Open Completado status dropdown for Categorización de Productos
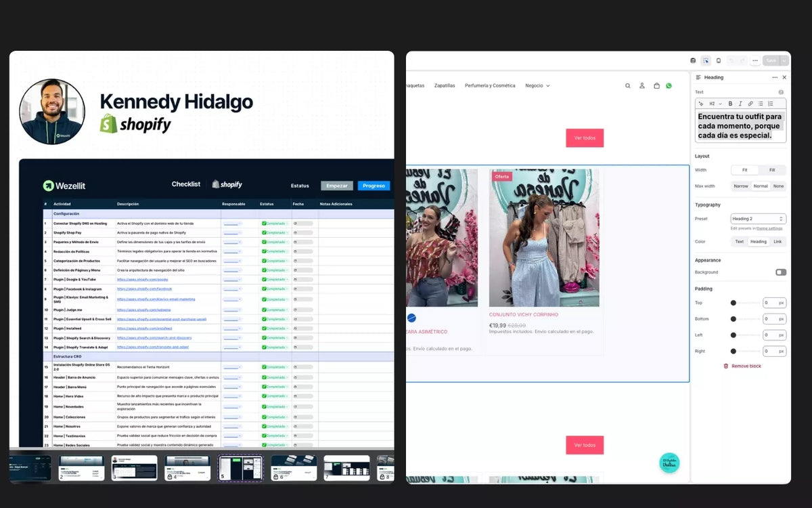 275,261
